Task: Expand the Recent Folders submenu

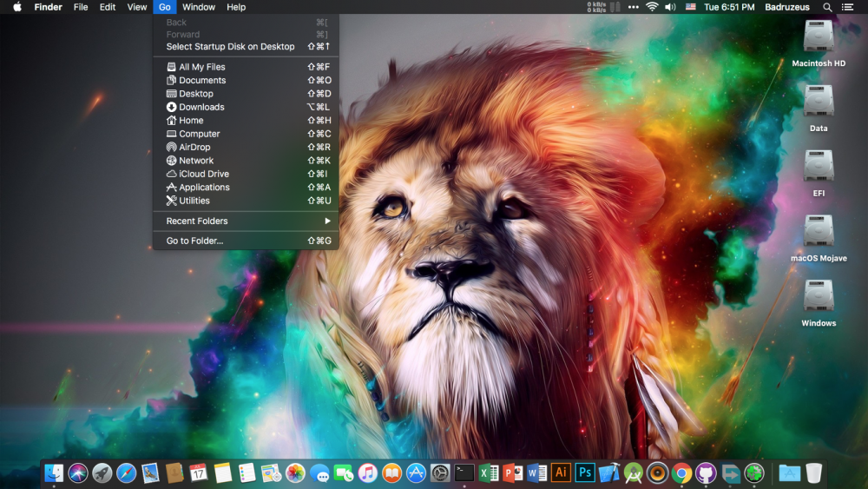Action: pos(246,221)
